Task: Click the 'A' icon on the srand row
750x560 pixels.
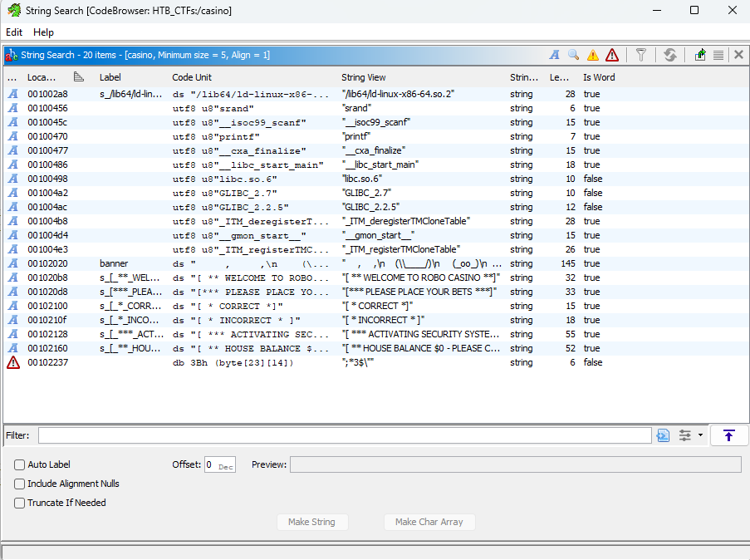Action: pyautogui.click(x=13, y=108)
